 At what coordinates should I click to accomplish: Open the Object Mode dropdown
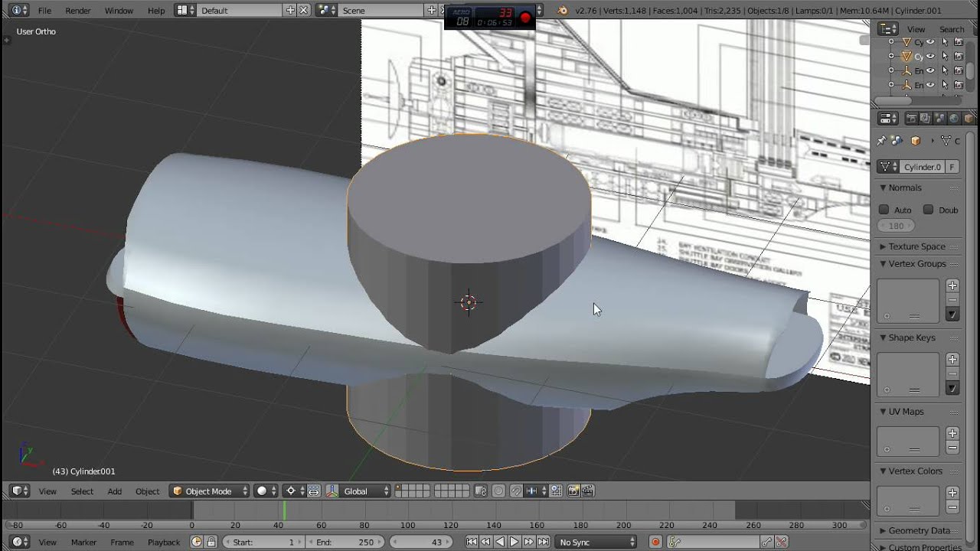pyautogui.click(x=210, y=491)
